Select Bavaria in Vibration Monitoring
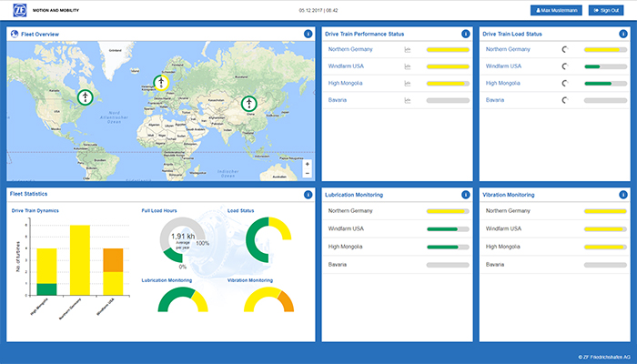 (495, 265)
